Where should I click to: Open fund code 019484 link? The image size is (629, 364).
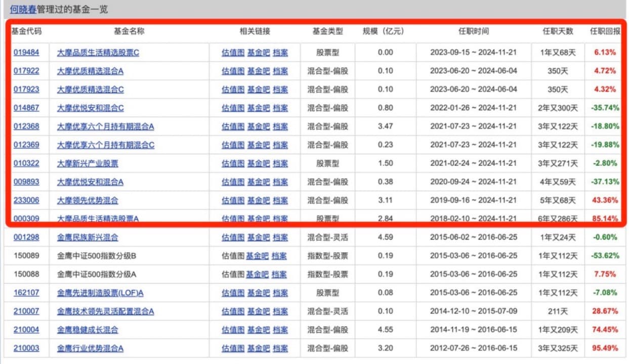(26, 52)
